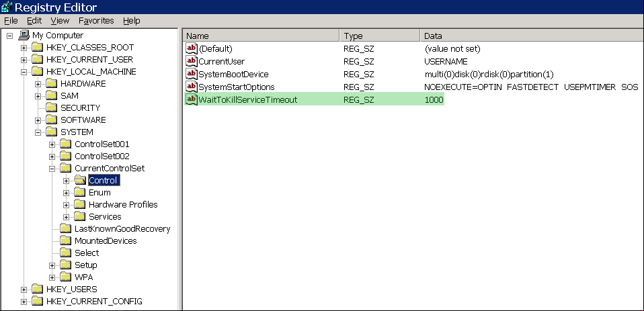Select the HKEY_USERS key label
Image resolution: width=644 pixels, height=311 pixels.
coord(72,290)
